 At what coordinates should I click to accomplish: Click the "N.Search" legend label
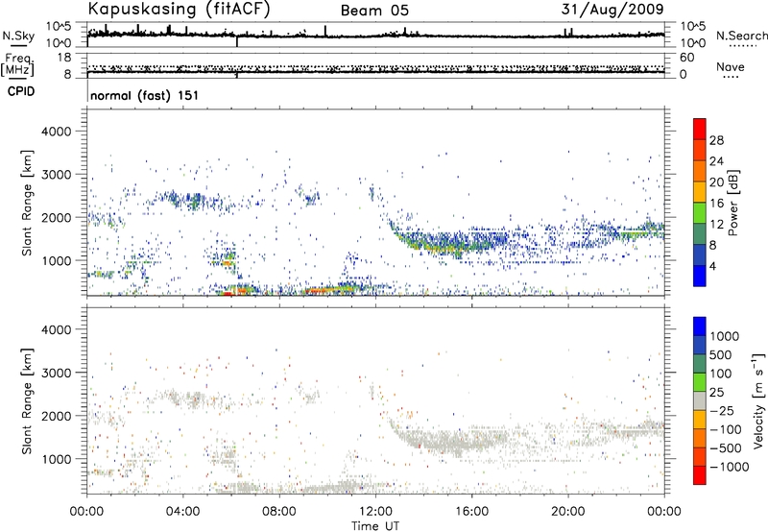(741, 36)
